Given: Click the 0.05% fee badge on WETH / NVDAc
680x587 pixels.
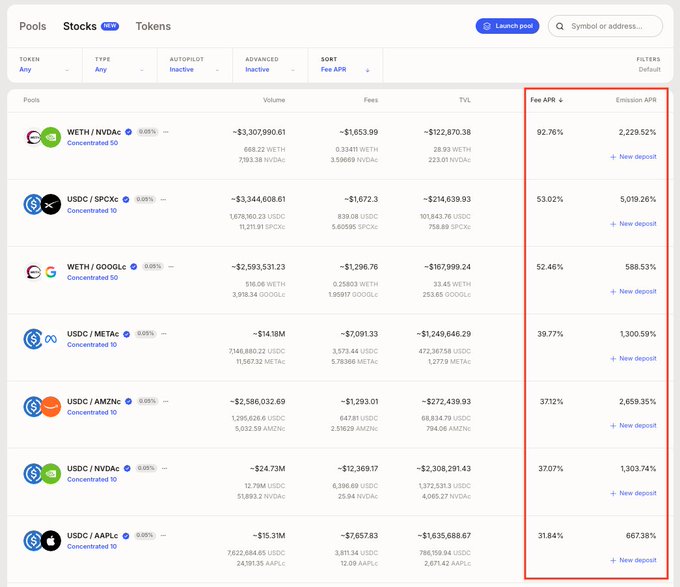Looking at the screenshot, I should (147, 132).
